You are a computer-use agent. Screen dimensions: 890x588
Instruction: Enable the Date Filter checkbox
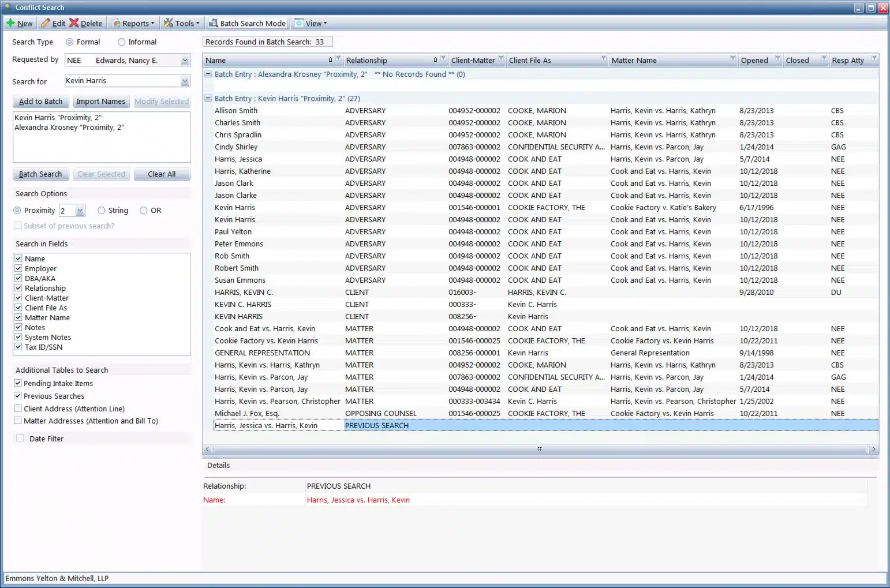[x=20, y=439]
